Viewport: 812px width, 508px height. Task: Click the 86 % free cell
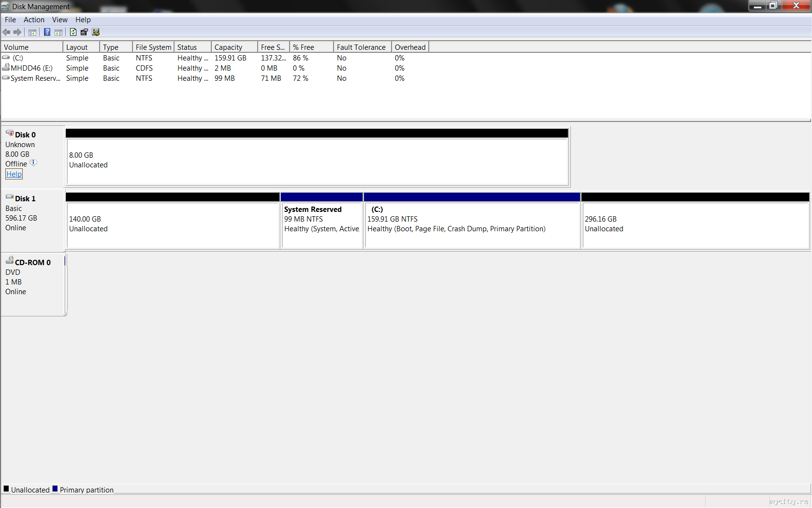301,58
